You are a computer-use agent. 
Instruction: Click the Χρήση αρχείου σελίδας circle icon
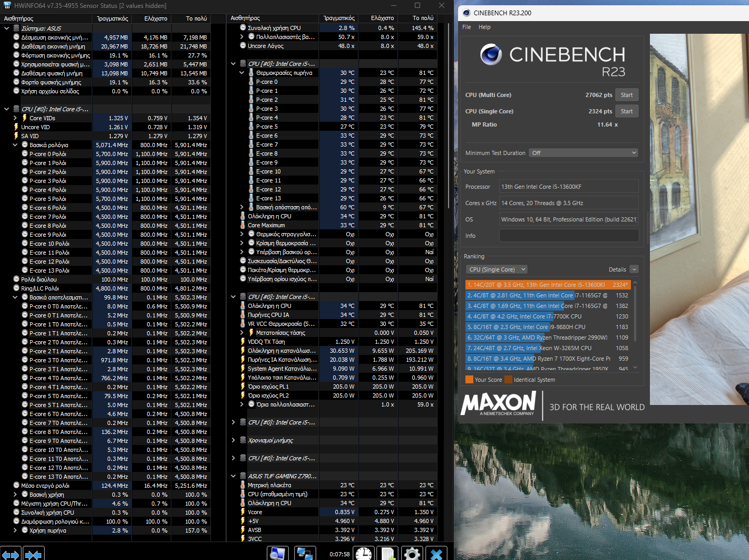[x=16, y=91]
